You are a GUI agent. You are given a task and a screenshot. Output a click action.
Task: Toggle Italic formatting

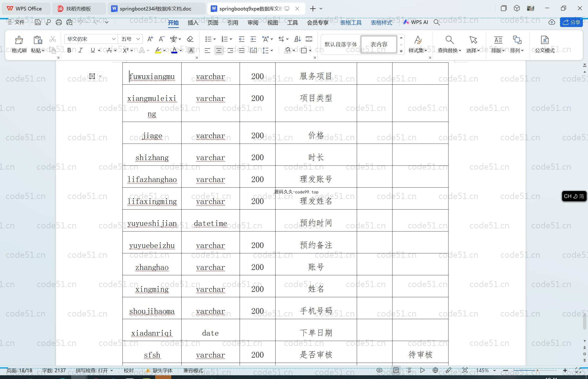point(80,50)
